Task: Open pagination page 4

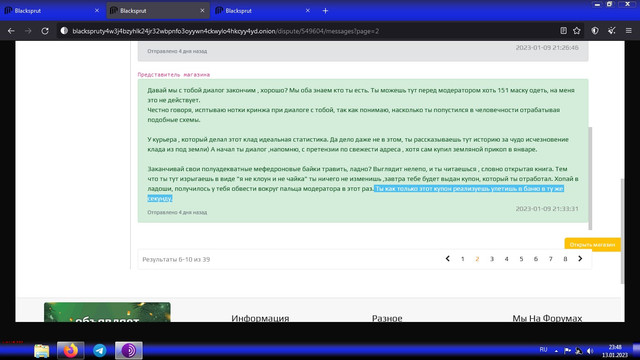Action: tap(507, 259)
